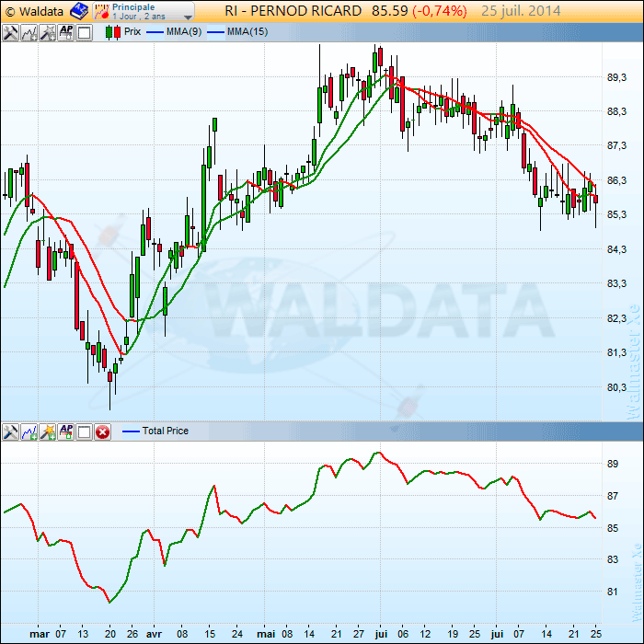The image size is (644, 644).
Task: Click the © Waldata label
Action: pyautogui.click(x=35, y=11)
